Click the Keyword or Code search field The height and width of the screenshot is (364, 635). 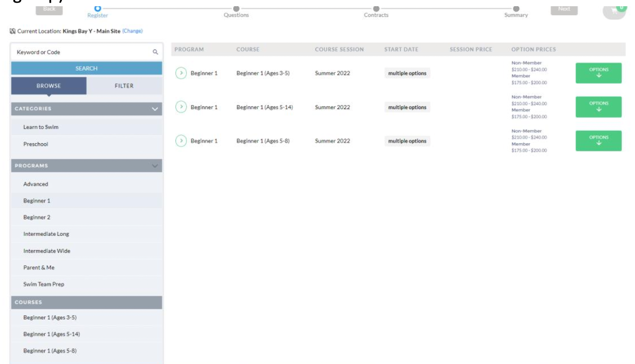[x=80, y=52]
